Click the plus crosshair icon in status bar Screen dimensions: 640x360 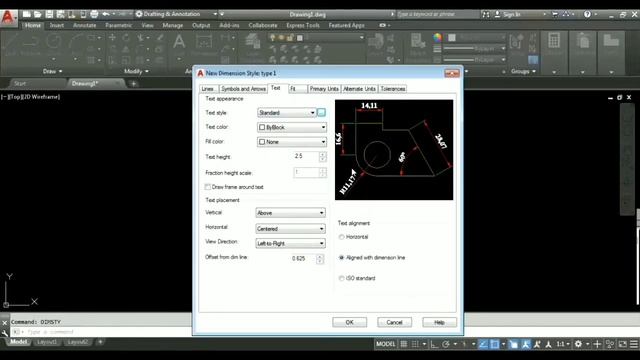(x=597, y=344)
